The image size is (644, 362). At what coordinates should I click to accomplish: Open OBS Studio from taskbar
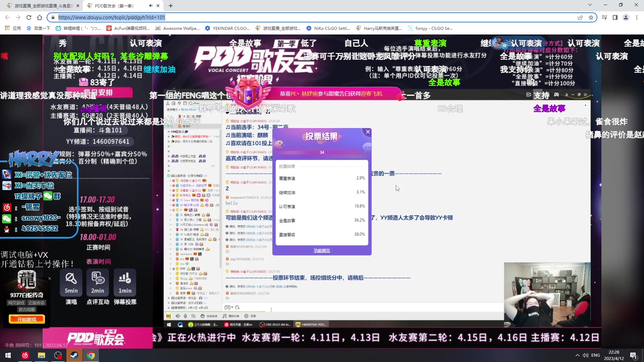coord(58,355)
